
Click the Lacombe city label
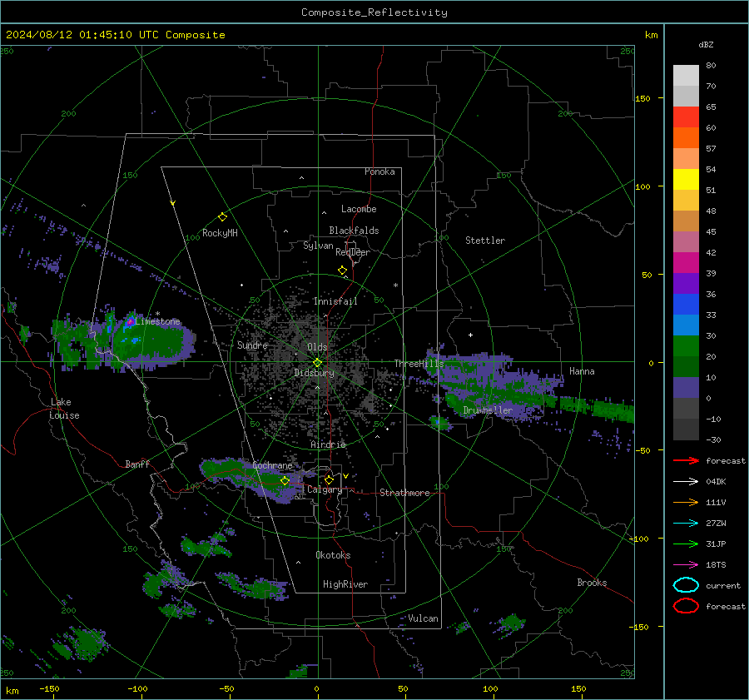[x=359, y=209]
